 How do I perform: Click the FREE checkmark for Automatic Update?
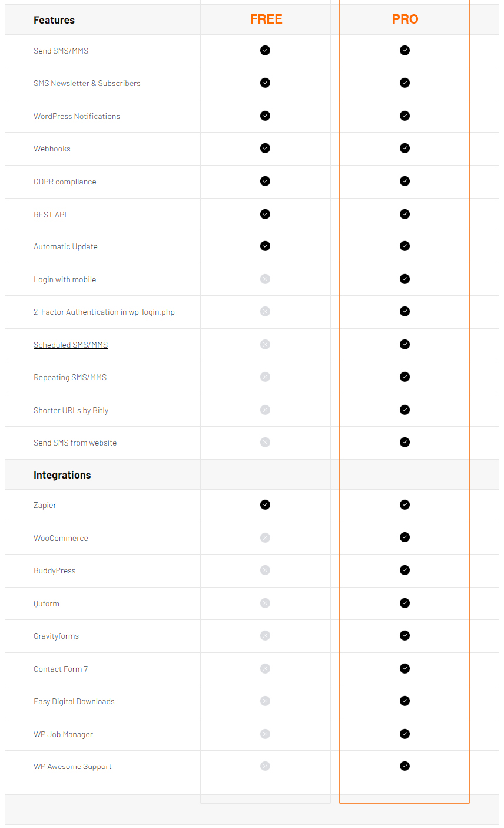pos(265,246)
